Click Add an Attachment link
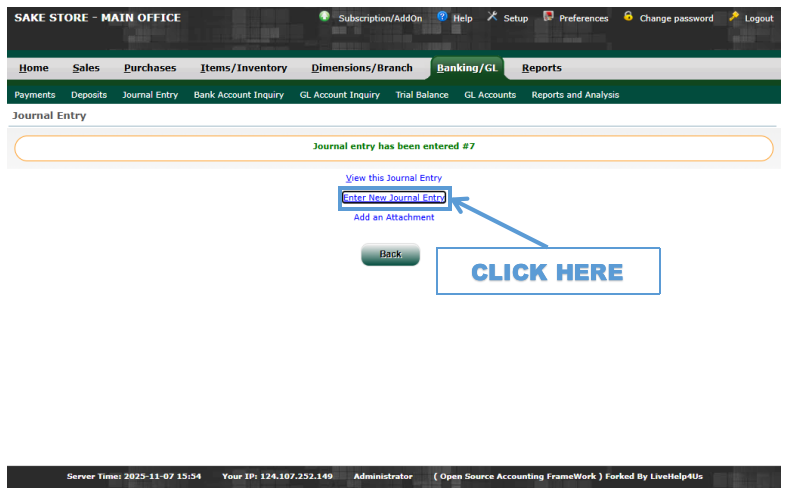Viewport: 789px width, 493px height. (x=394, y=217)
